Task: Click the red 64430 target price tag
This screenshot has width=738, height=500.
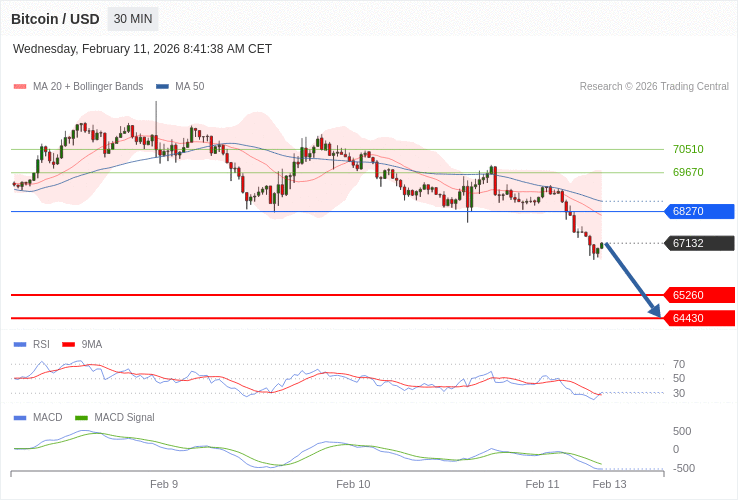Action: (x=699, y=318)
